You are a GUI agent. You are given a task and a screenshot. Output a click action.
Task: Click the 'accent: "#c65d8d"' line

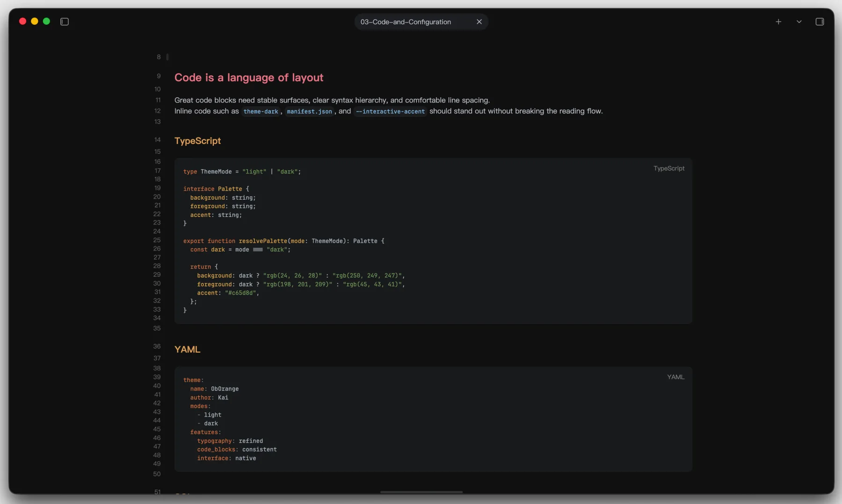click(x=228, y=293)
